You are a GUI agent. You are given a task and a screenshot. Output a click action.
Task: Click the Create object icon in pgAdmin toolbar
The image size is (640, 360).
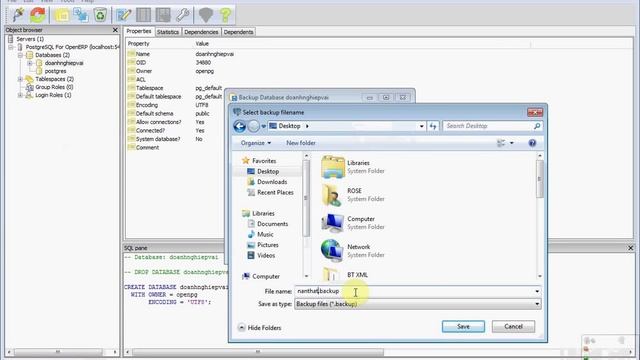point(81,15)
